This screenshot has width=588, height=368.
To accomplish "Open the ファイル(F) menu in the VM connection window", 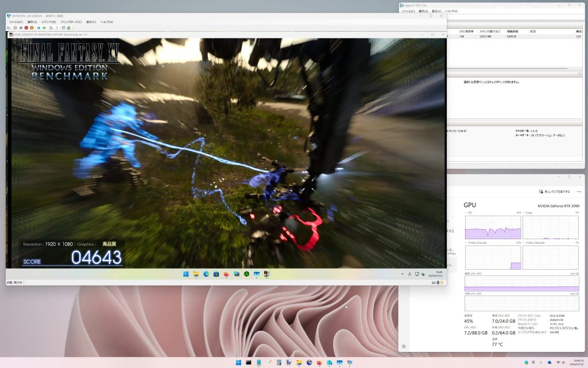I will (x=16, y=22).
